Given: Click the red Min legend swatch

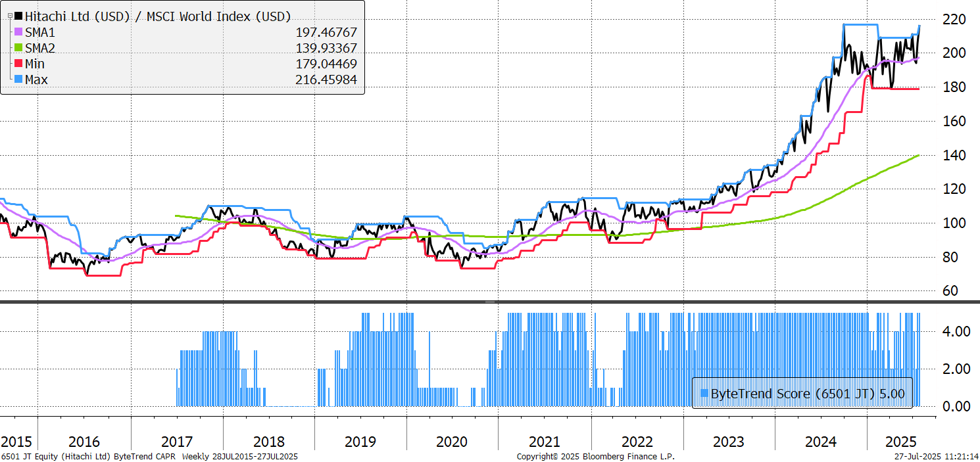Looking at the screenshot, I should tap(18, 64).
